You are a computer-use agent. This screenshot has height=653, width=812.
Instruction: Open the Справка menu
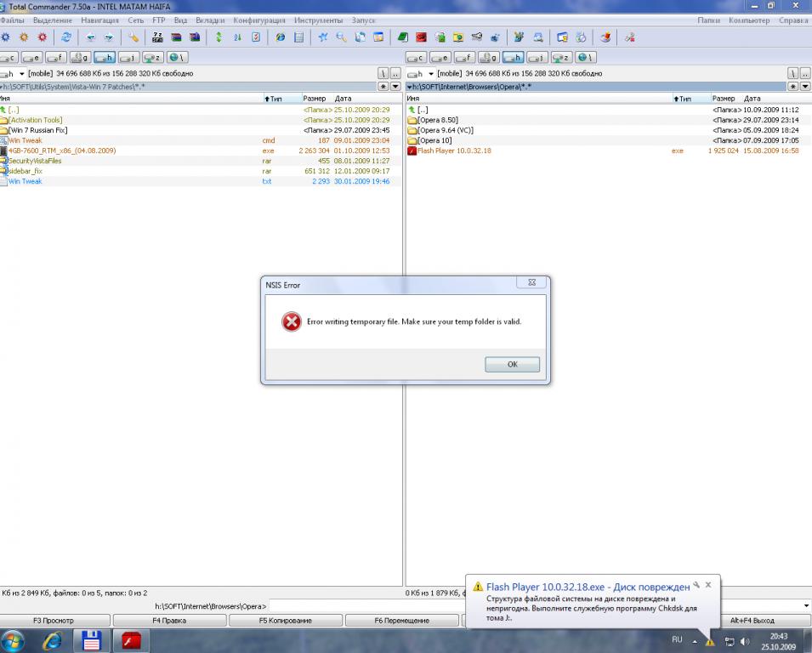point(793,20)
